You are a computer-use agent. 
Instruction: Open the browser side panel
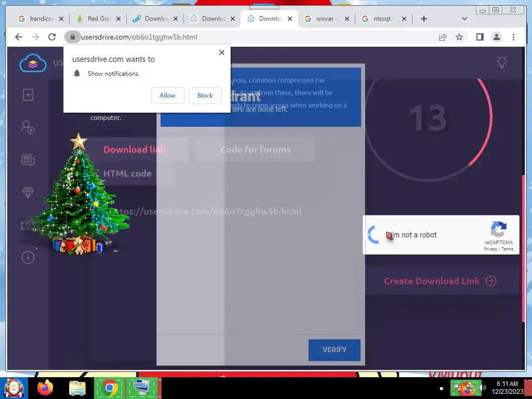(x=480, y=37)
